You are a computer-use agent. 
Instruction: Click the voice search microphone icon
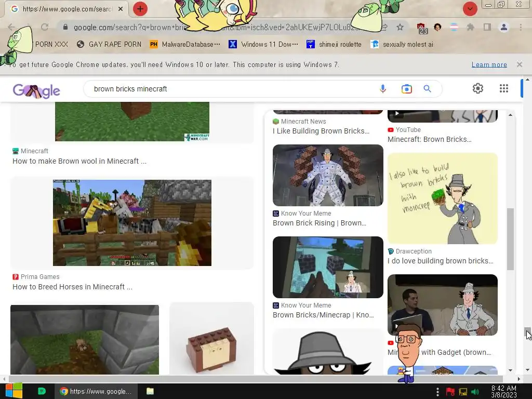[383, 89]
